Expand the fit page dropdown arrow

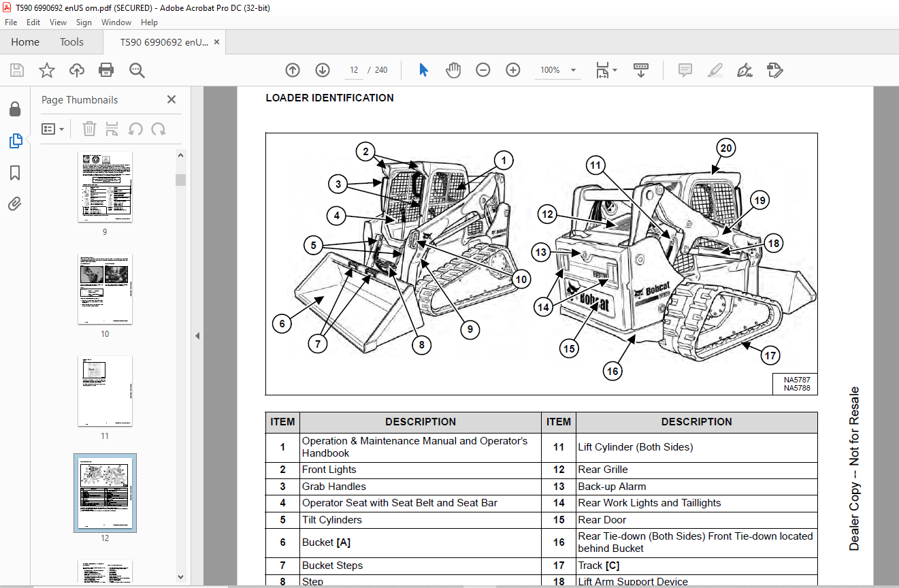click(615, 70)
